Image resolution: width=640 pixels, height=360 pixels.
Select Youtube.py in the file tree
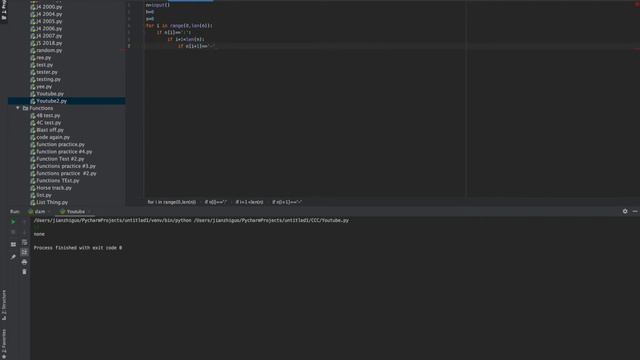(50, 94)
